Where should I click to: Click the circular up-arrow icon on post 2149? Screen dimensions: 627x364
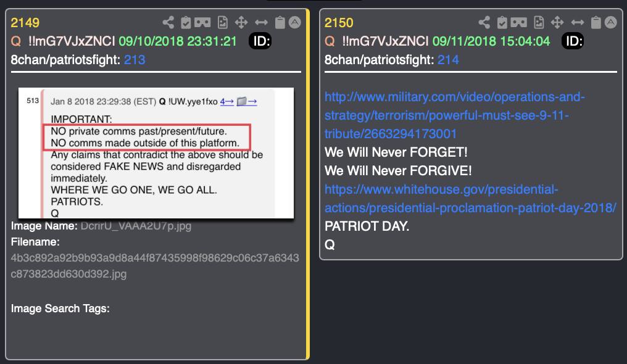[x=295, y=22]
